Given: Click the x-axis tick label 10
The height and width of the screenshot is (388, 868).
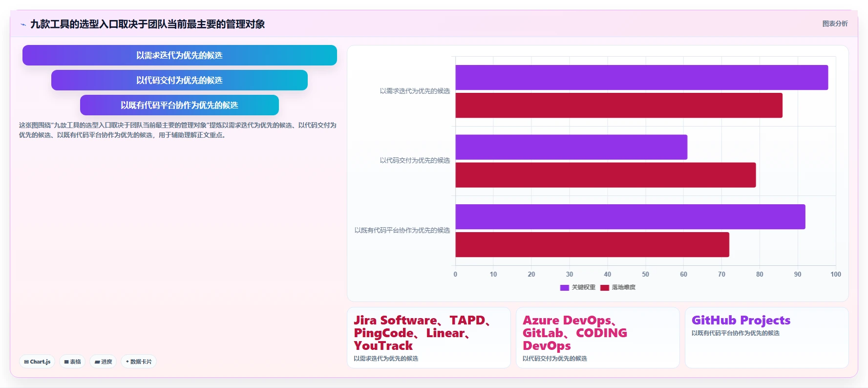Looking at the screenshot, I should [x=493, y=274].
